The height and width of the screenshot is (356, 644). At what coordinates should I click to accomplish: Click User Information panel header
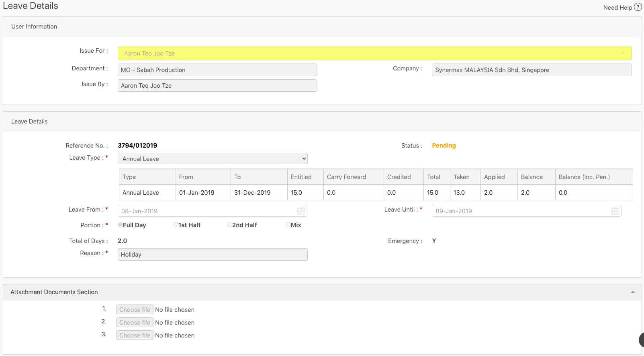point(322,27)
